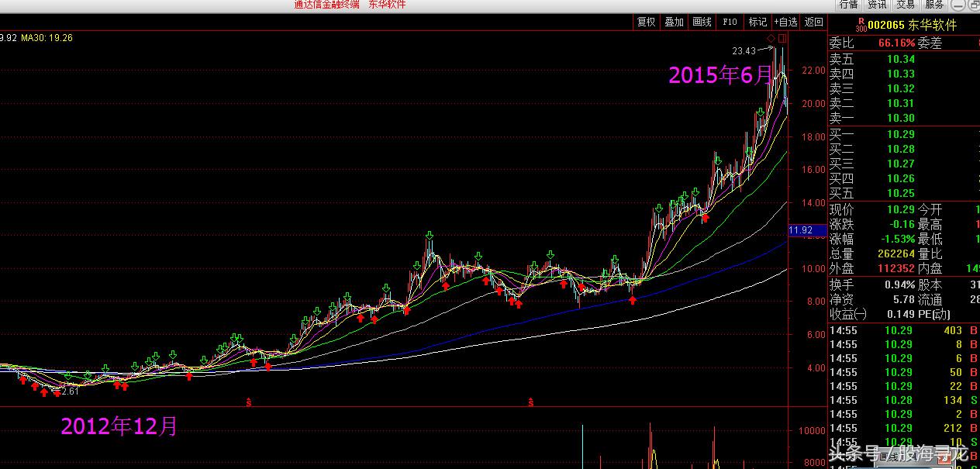Viewport: 980px width, 469px height.
Task: Click the 23.43 high price label
Action: tap(744, 51)
